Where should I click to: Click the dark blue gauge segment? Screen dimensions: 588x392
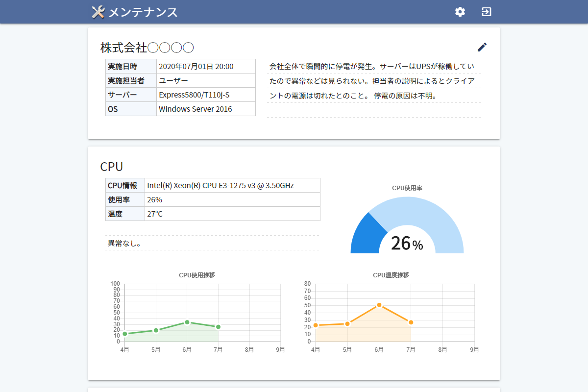point(367,236)
